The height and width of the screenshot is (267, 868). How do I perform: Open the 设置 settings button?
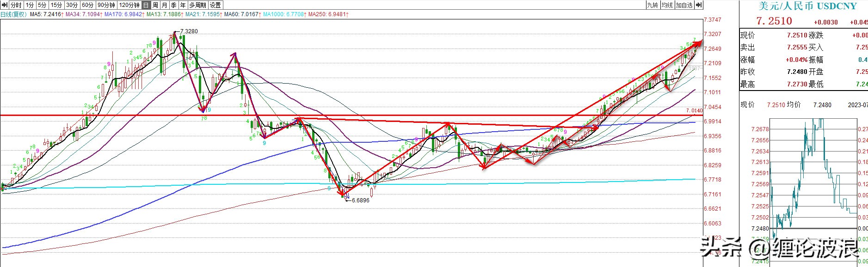pos(215,5)
